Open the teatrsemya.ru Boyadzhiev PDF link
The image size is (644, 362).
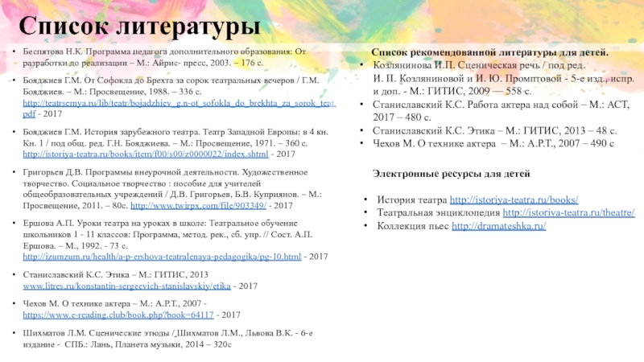(x=180, y=103)
